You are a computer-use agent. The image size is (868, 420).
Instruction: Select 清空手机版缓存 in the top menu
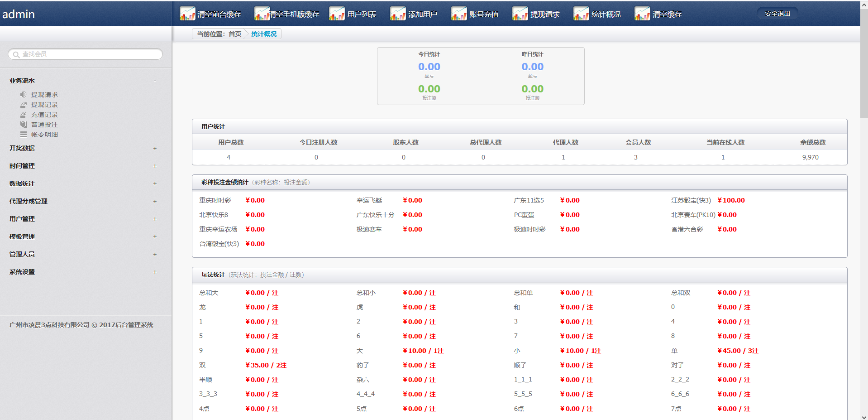click(294, 14)
